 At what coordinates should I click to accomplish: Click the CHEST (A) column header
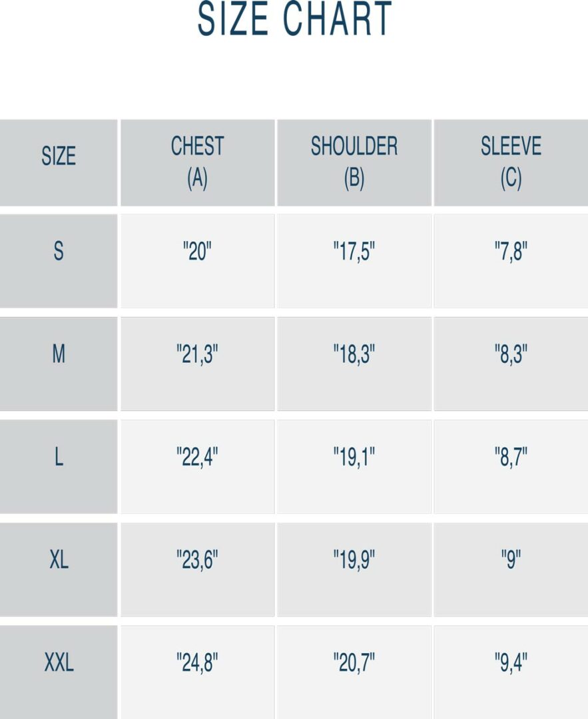[198, 163]
